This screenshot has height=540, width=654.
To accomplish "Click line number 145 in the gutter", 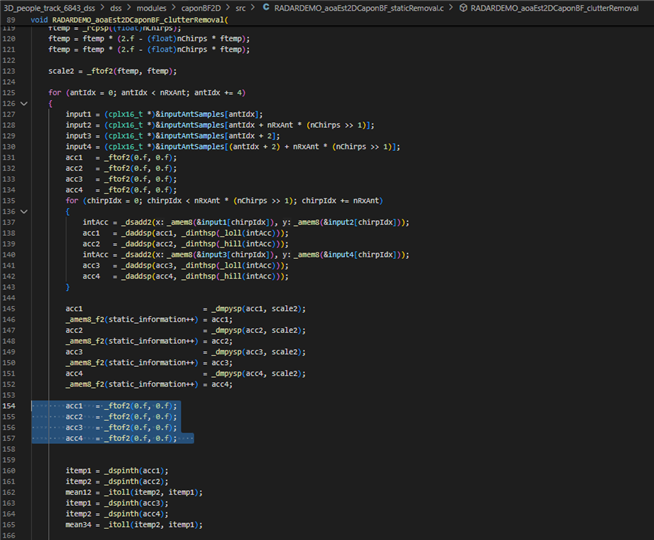I will point(9,309).
